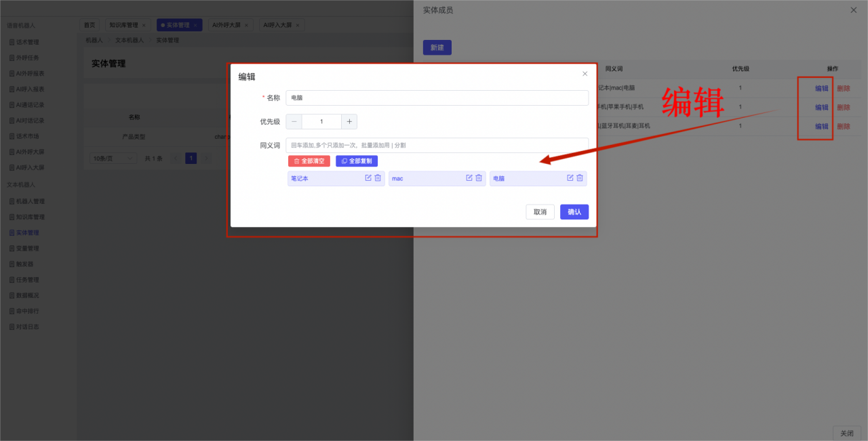
Task: Click the edit icon on the 笔记本 synonym tag
Action: tap(368, 178)
